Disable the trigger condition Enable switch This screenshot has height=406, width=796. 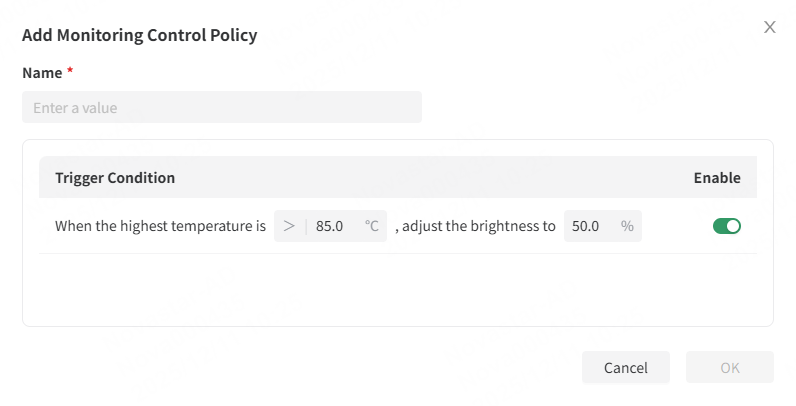[727, 226]
